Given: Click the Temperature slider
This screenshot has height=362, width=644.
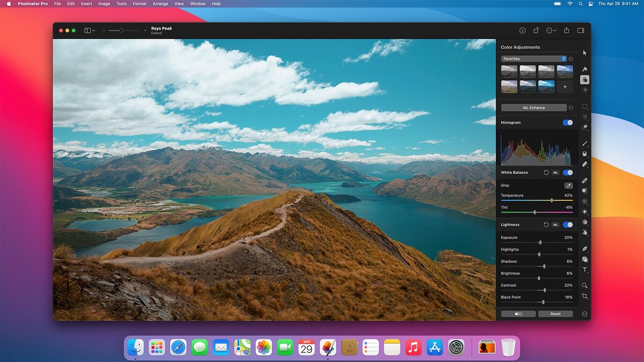Looking at the screenshot, I should click(537, 201).
